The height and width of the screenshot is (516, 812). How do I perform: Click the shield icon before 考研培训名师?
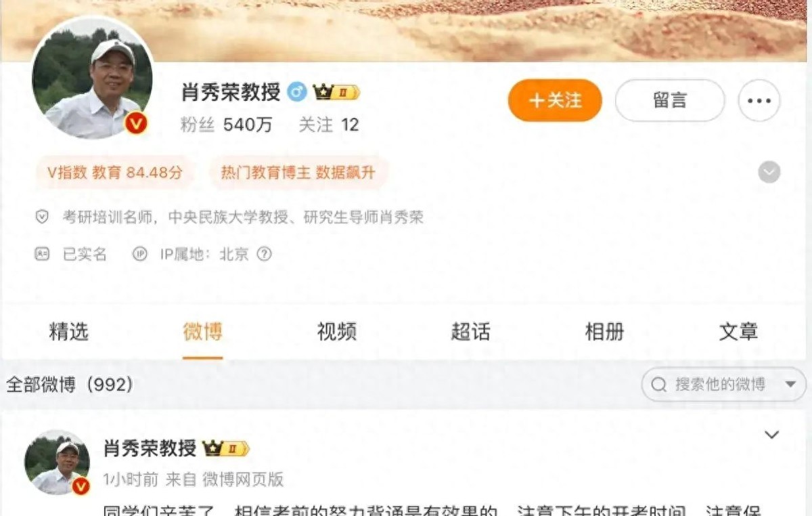point(42,217)
